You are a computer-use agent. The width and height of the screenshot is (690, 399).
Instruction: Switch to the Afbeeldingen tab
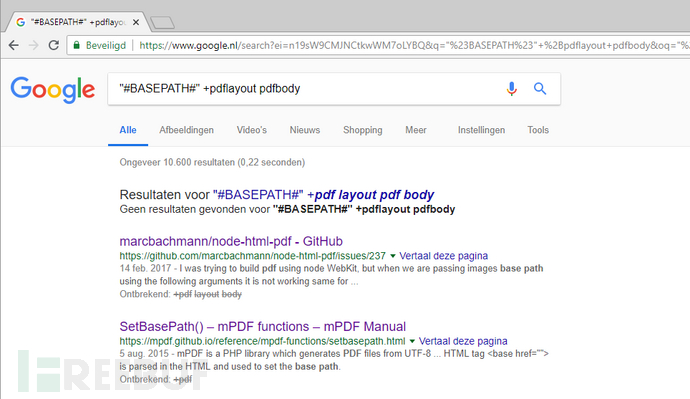(187, 130)
